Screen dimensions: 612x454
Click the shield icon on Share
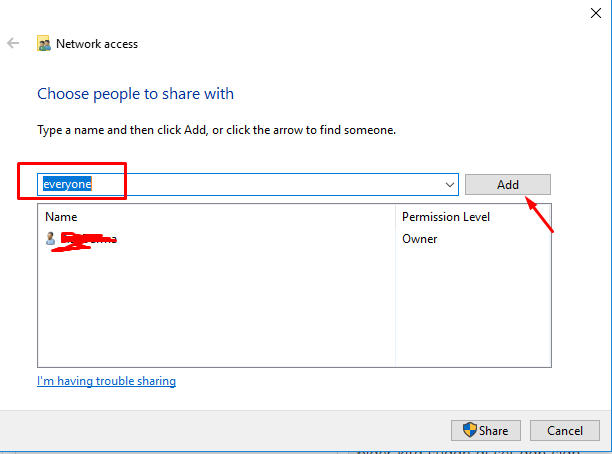click(470, 430)
